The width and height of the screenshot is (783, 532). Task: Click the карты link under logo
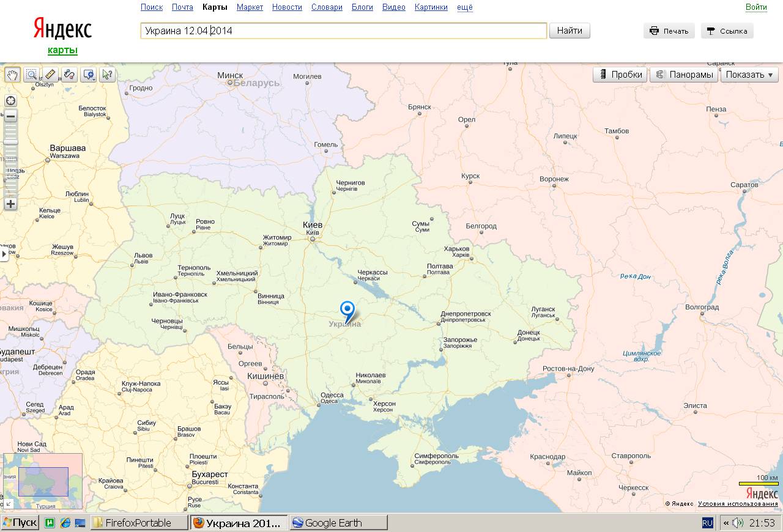coord(62,50)
